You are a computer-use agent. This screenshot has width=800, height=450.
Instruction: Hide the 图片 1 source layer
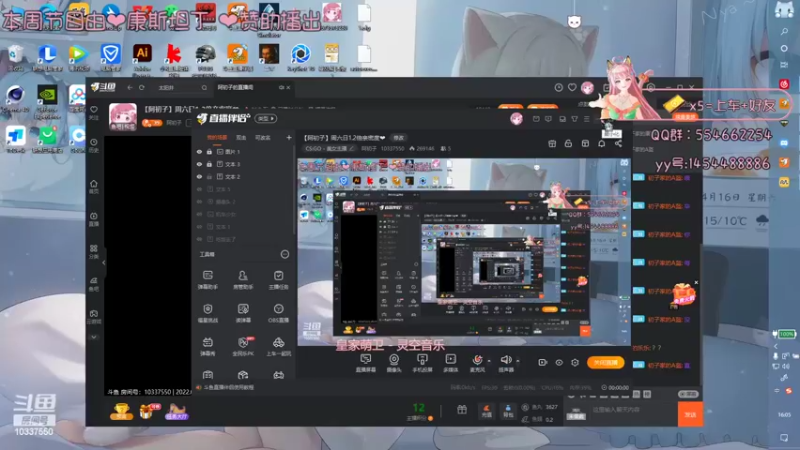click(199, 152)
